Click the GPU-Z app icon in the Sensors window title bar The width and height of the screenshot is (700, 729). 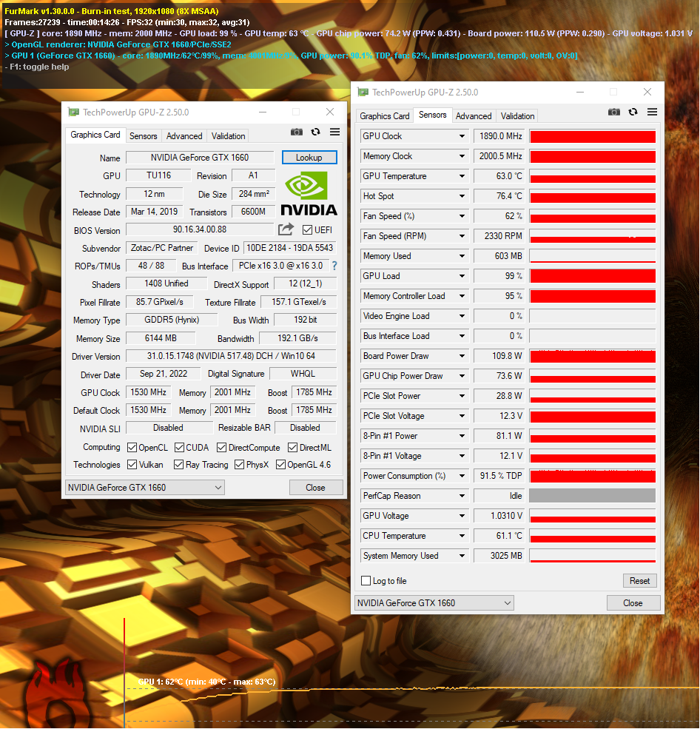[x=363, y=92]
